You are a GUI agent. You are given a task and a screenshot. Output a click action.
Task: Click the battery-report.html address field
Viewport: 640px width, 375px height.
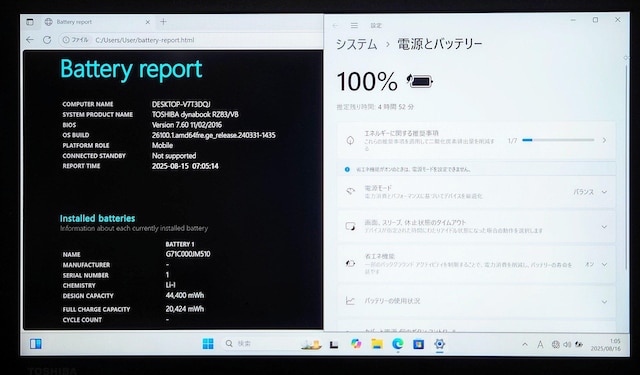[145, 40]
